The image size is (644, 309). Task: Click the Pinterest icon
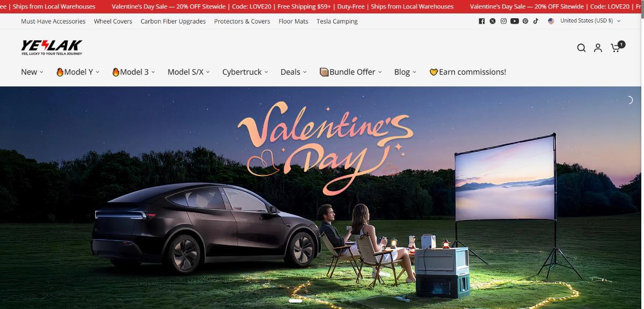[525, 21]
